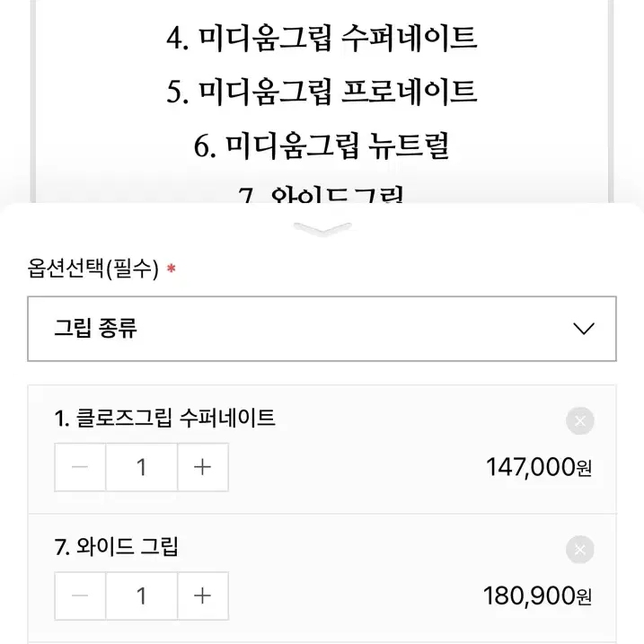
Task: Collapse the option sheet using the handle chevron
Action: [x=322, y=229]
